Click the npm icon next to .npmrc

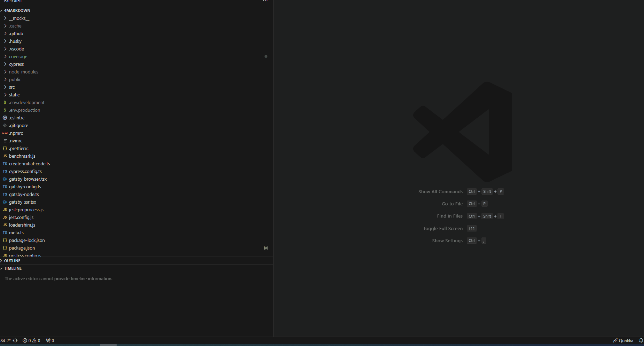5,133
